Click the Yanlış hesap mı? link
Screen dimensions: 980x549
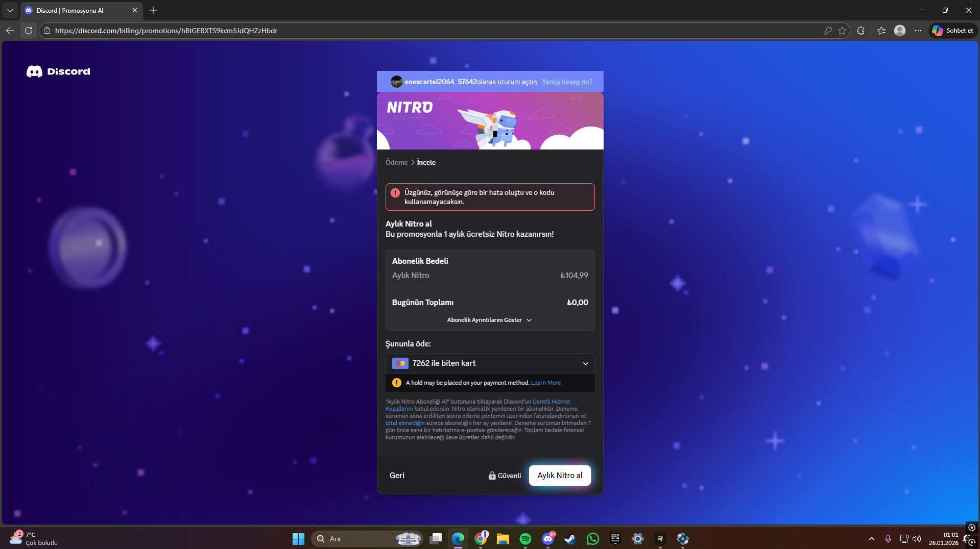[567, 82]
